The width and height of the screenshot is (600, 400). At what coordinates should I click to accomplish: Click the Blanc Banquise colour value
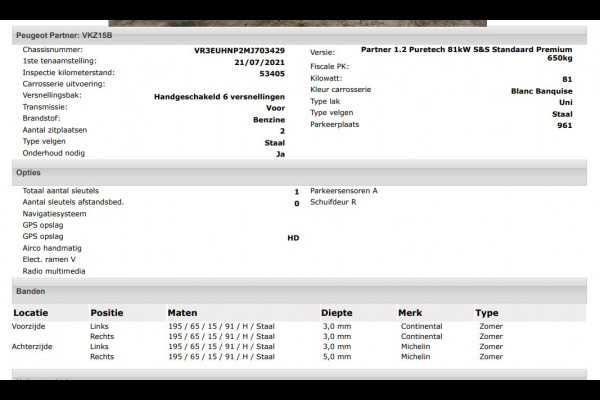pyautogui.click(x=541, y=91)
